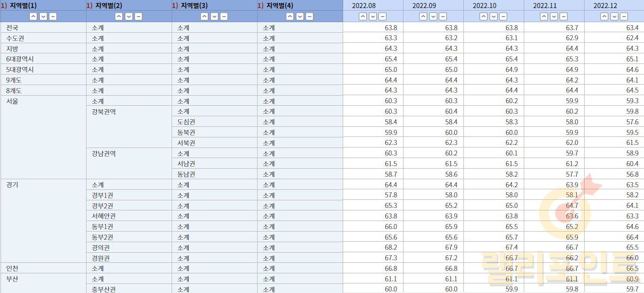Screen dimensions: 644x293
Task: Click down arrow under 2022.12 header
Action: (614, 17)
